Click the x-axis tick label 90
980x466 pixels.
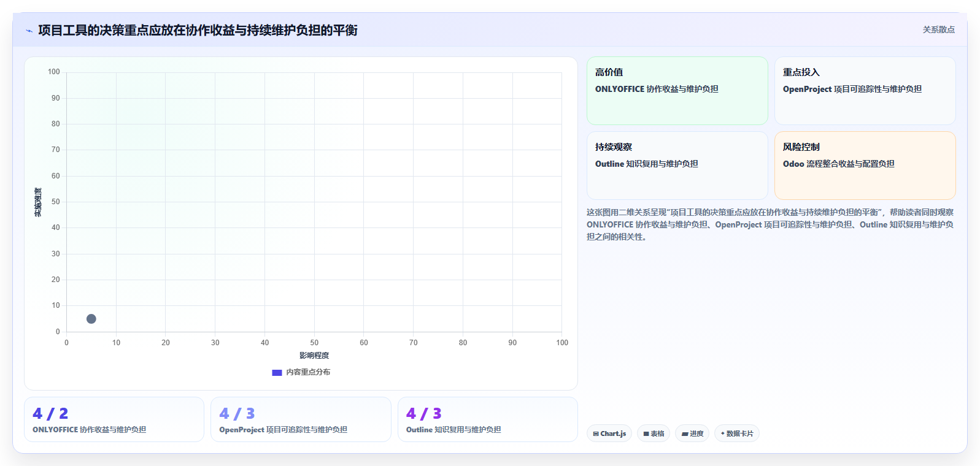tap(512, 343)
